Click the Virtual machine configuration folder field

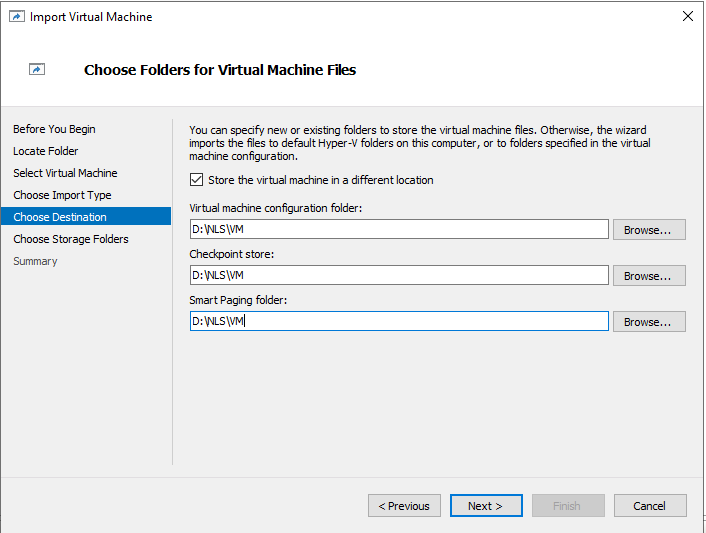click(x=398, y=230)
